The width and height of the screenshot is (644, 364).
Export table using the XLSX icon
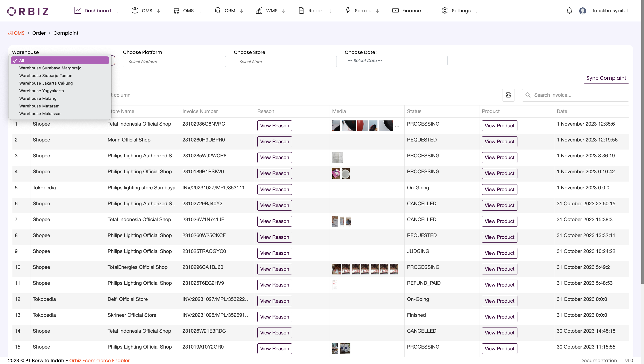[x=508, y=95]
